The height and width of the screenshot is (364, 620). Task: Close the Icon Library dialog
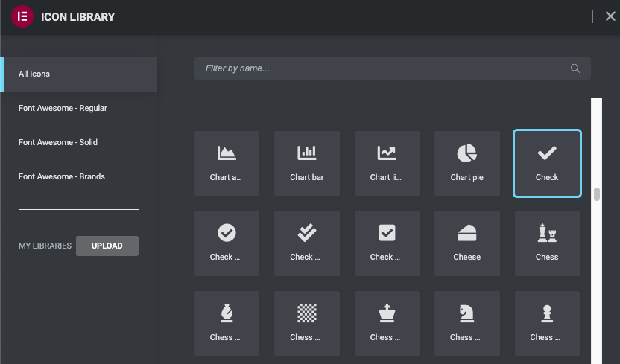coord(610,16)
